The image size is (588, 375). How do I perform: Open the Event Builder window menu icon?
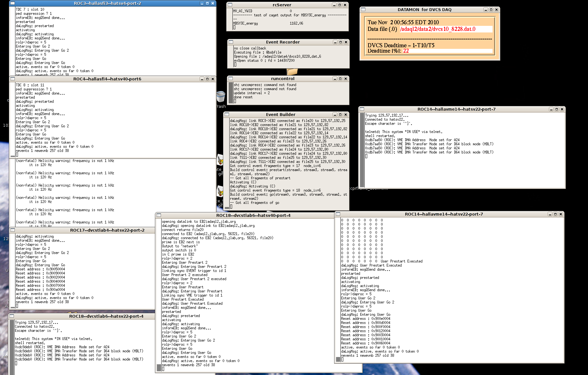click(x=227, y=114)
